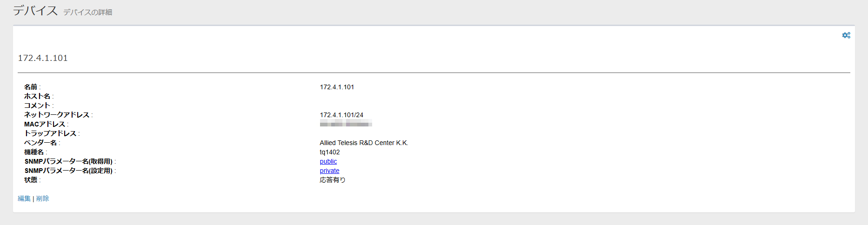Select the tq1402 model name value

point(330,152)
